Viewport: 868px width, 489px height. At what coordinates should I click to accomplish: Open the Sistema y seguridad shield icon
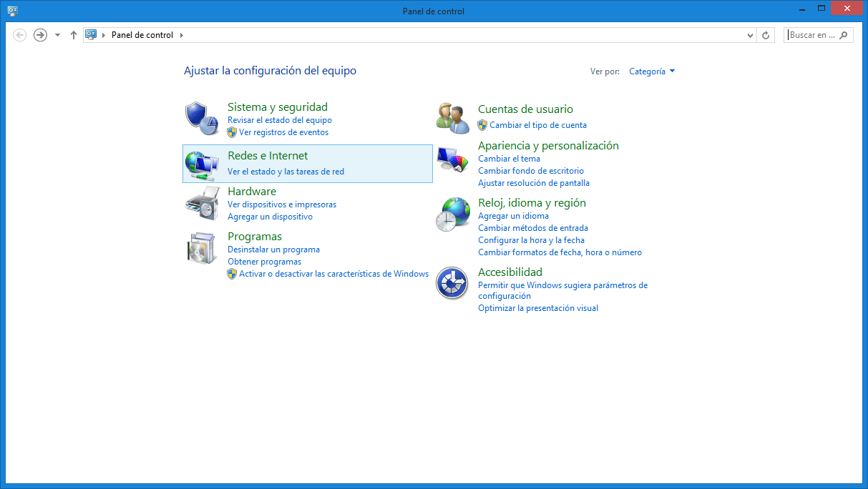[x=201, y=119]
